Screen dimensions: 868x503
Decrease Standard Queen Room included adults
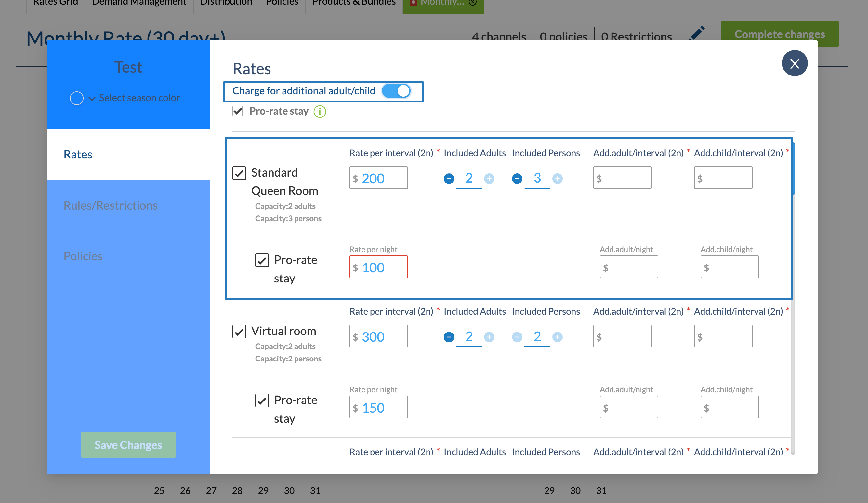[449, 179]
